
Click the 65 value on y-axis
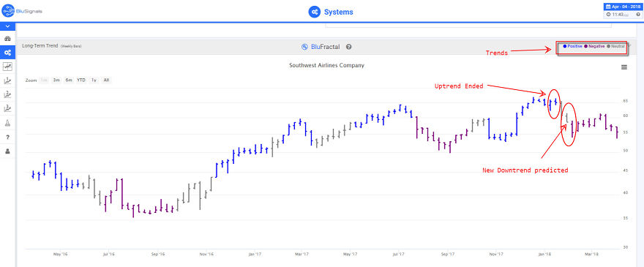[625, 101]
